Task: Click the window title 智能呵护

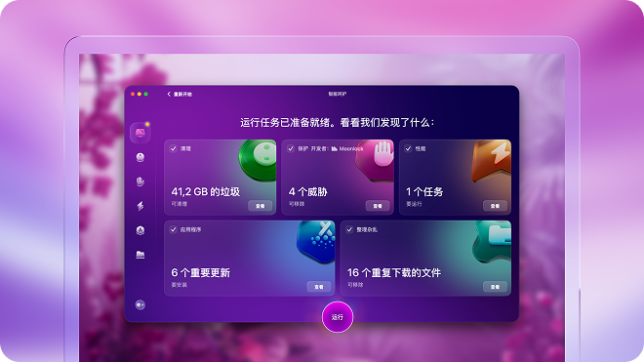Action: (338, 94)
